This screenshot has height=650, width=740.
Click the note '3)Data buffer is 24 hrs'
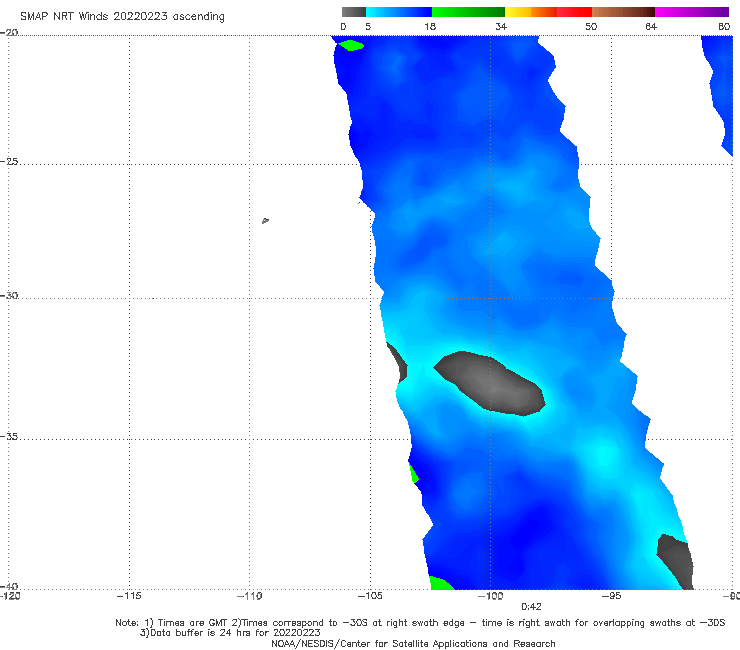pyautogui.click(x=230, y=633)
